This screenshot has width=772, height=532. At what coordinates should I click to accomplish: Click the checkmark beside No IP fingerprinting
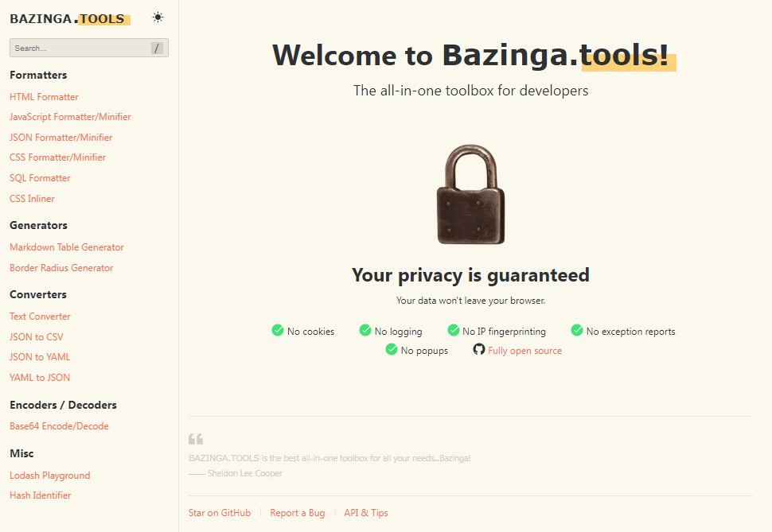coord(454,331)
